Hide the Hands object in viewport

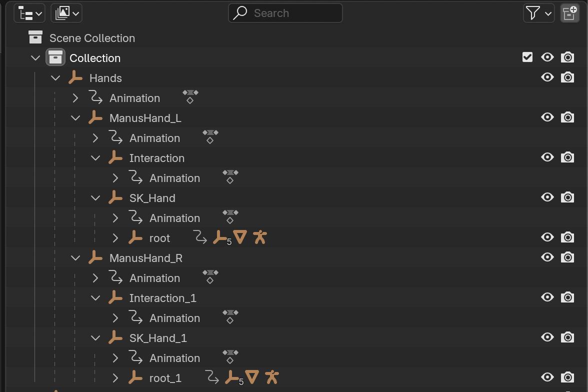(547, 77)
